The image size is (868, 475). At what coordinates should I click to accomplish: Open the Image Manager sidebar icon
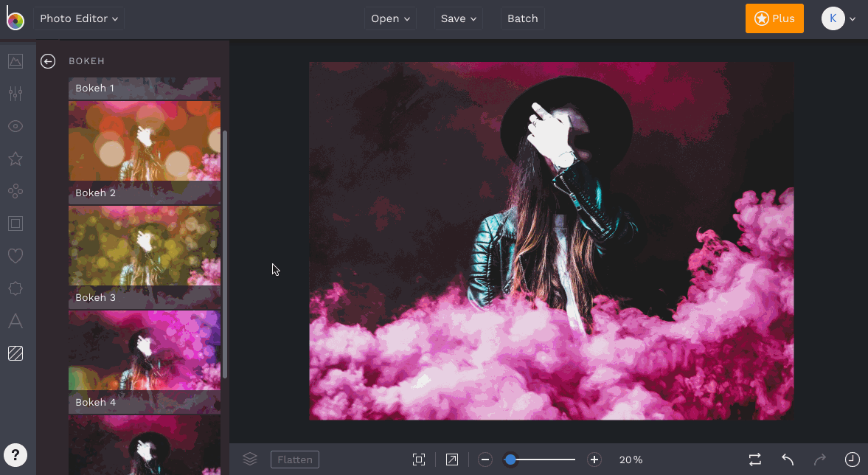15,61
